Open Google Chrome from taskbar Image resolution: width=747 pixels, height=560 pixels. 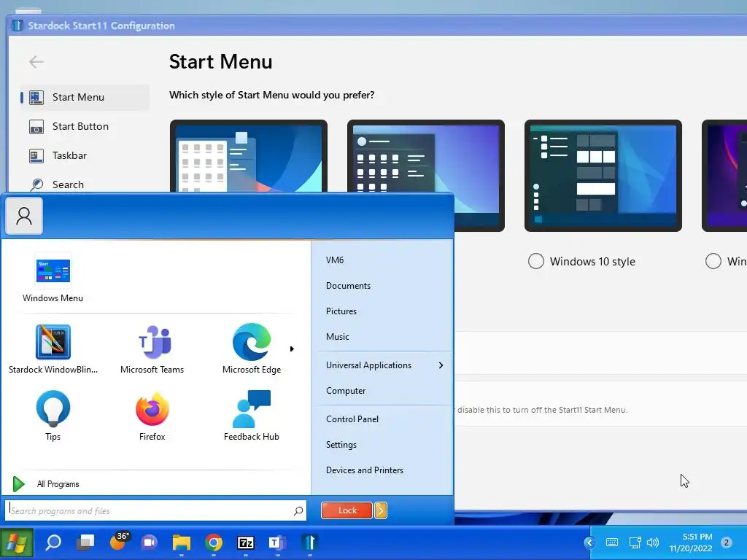pyautogui.click(x=214, y=542)
